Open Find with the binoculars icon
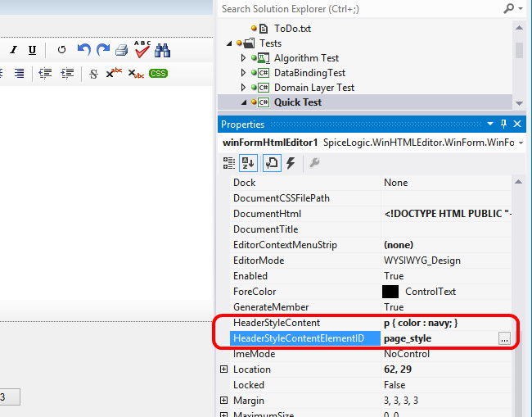 click(x=163, y=50)
